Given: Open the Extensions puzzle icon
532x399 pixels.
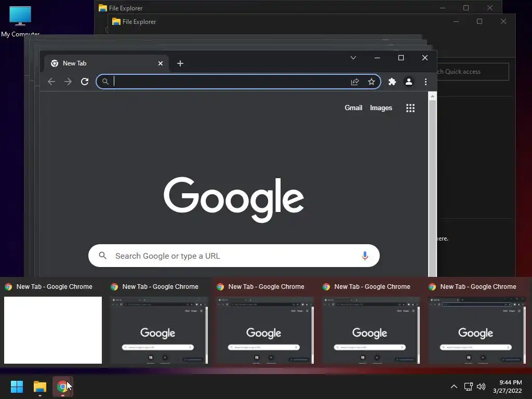Looking at the screenshot, I should point(392,82).
